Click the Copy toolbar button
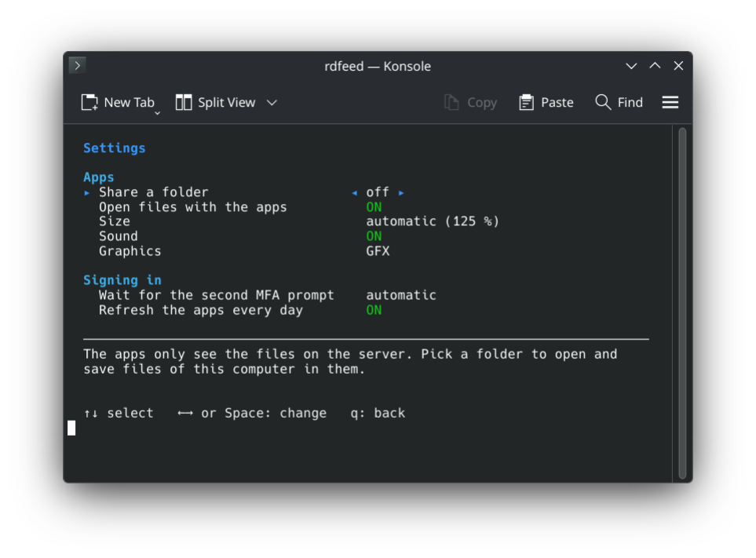 (470, 102)
